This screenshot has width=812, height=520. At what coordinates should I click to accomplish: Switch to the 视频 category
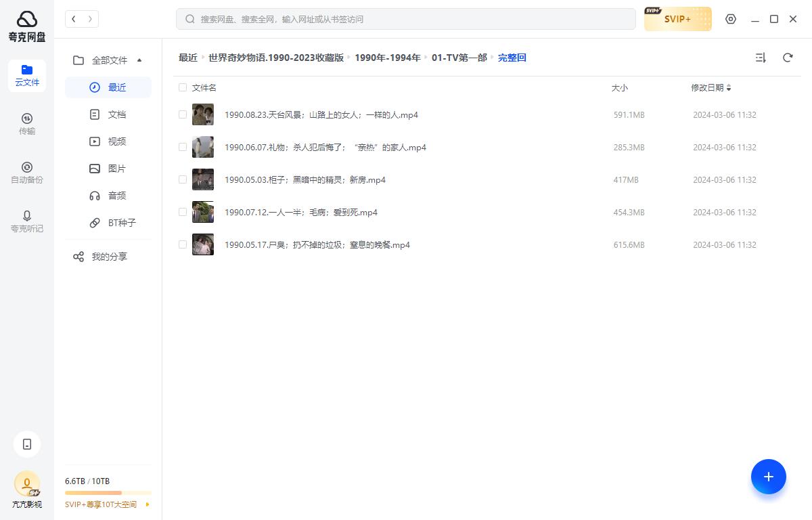point(116,141)
